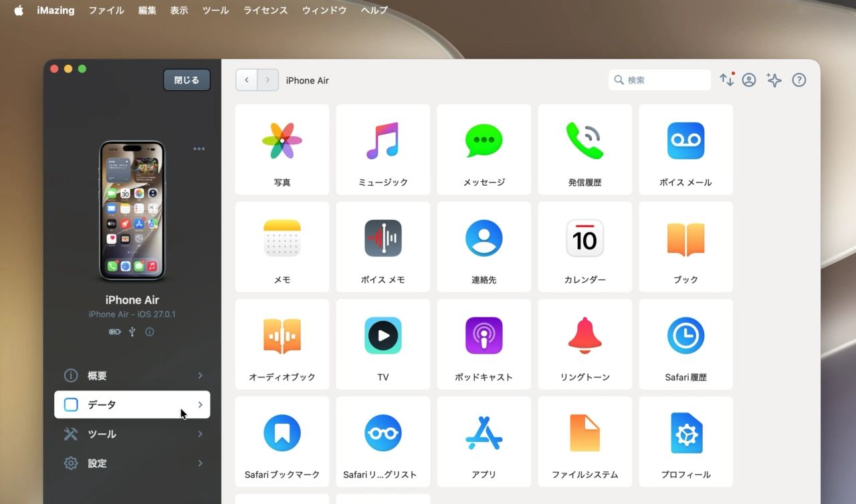Image resolution: width=856 pixels, height=504 pixels.
Task: Open the ボイス メモ voice memos tile
Action: (x=383, y=247)
